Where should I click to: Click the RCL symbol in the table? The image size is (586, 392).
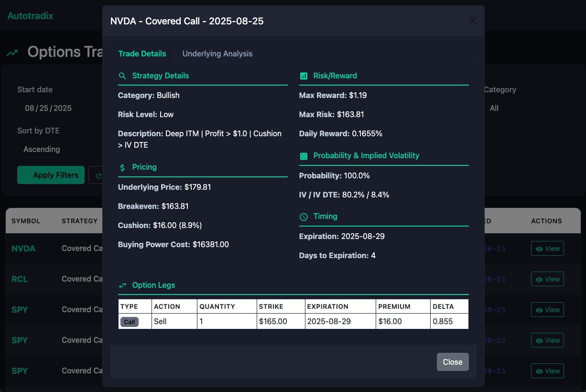pyautogui.click(x=20, y=279)
